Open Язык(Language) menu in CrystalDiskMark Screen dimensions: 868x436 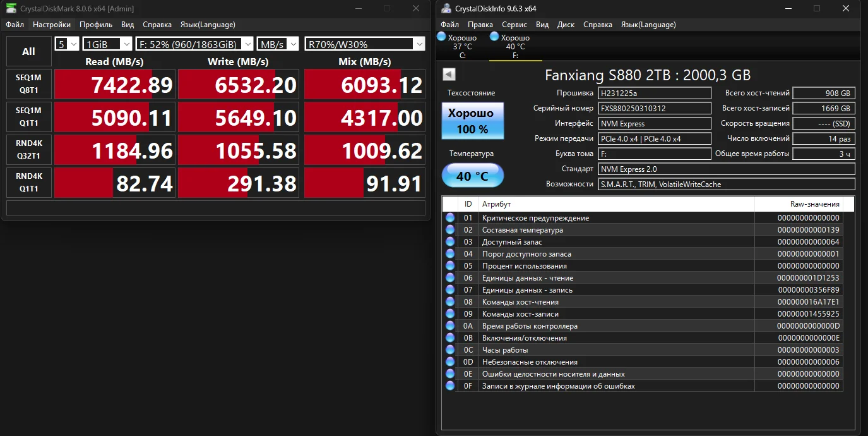coord(208,25)
